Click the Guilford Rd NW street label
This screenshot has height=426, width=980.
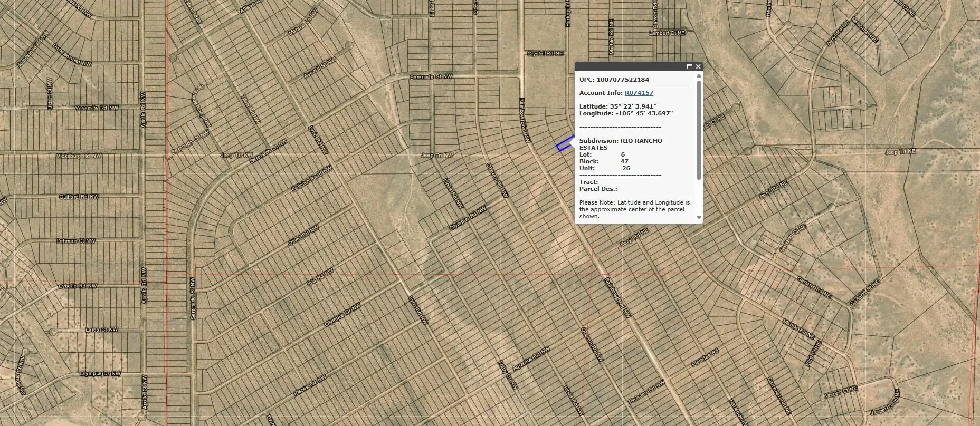[79, 197]
